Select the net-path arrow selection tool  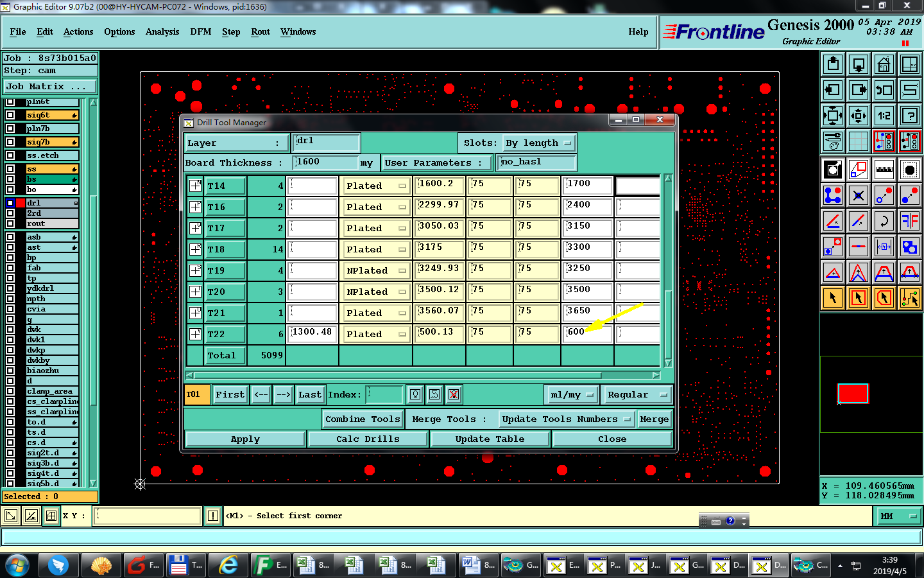pos(910,298)
